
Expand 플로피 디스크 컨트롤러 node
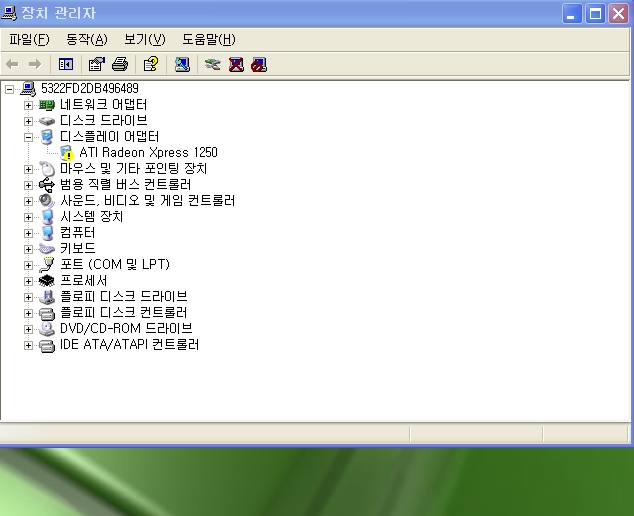[x=28, y=313]
